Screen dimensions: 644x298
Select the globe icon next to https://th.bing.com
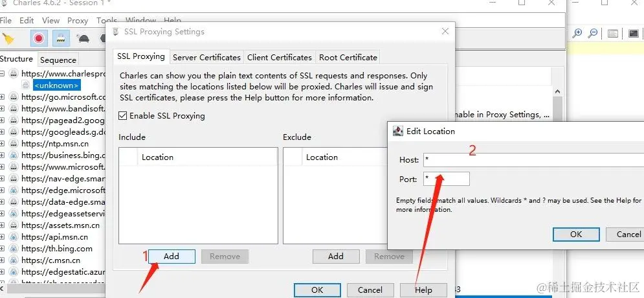click(x=14, y=249)
